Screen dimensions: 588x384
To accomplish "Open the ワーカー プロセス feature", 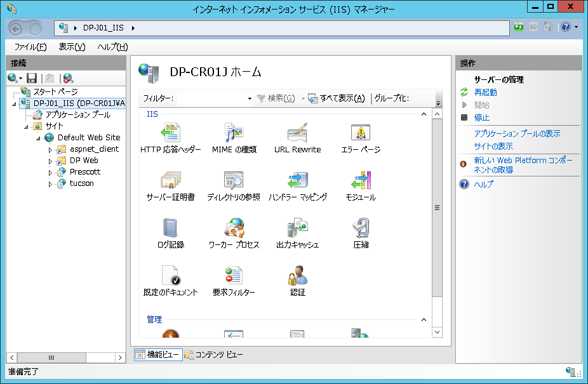I will pos(234,233).
